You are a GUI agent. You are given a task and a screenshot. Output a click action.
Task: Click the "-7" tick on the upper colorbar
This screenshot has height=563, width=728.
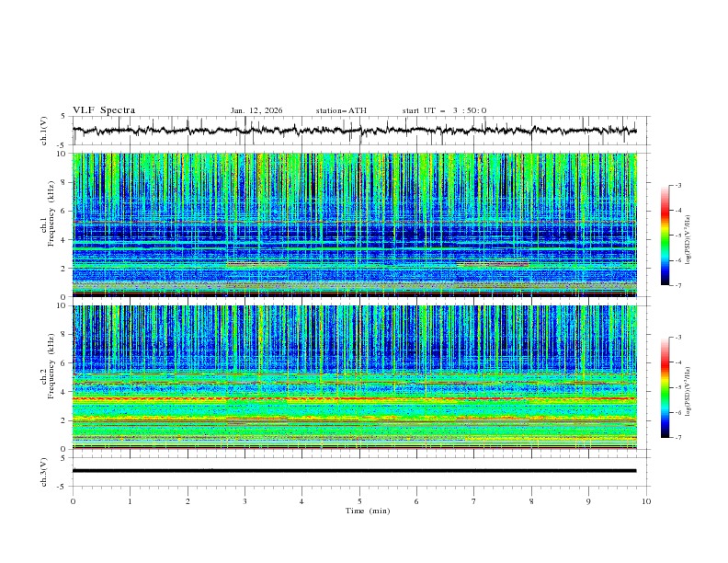click(x=678, y=285)
